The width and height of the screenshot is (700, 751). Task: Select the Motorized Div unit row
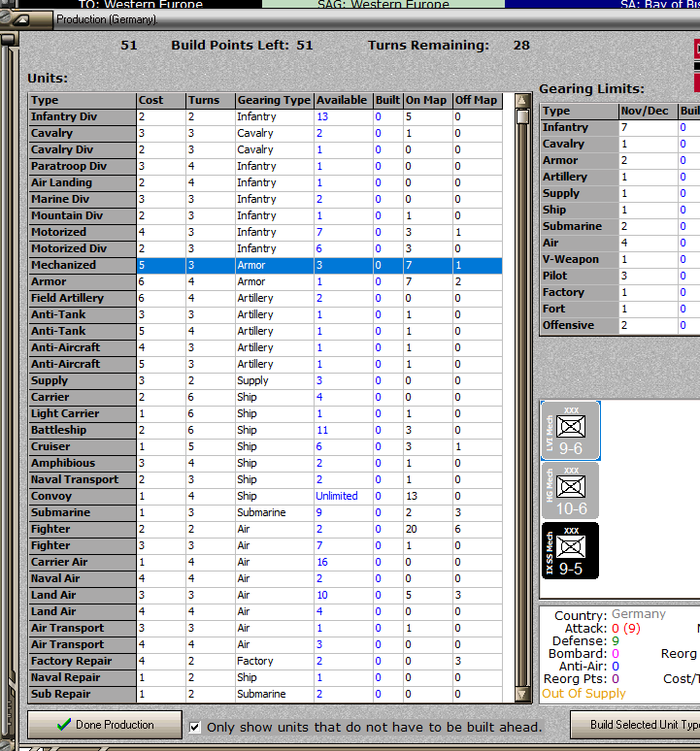[x=265, y=248]
